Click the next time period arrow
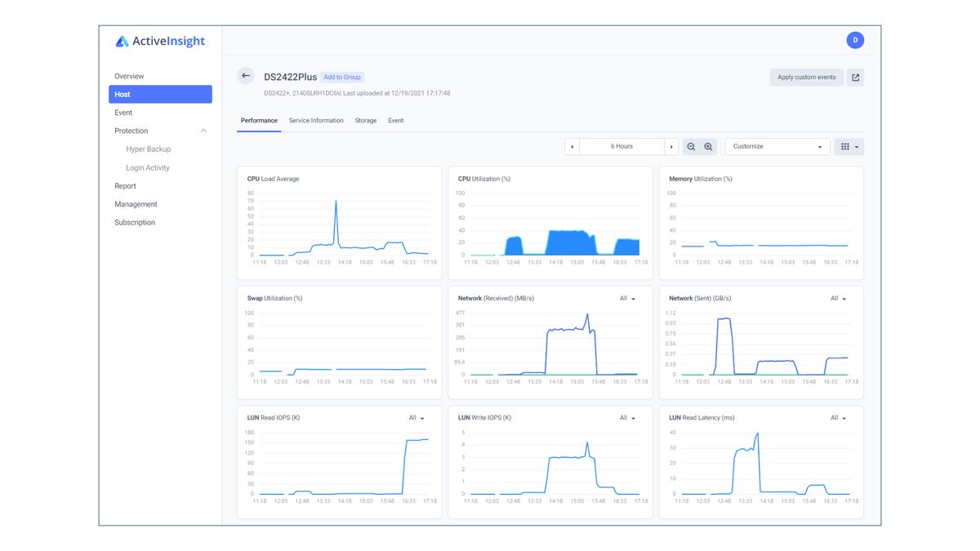Viewport: 980px width, 551px height. point(671,146)
